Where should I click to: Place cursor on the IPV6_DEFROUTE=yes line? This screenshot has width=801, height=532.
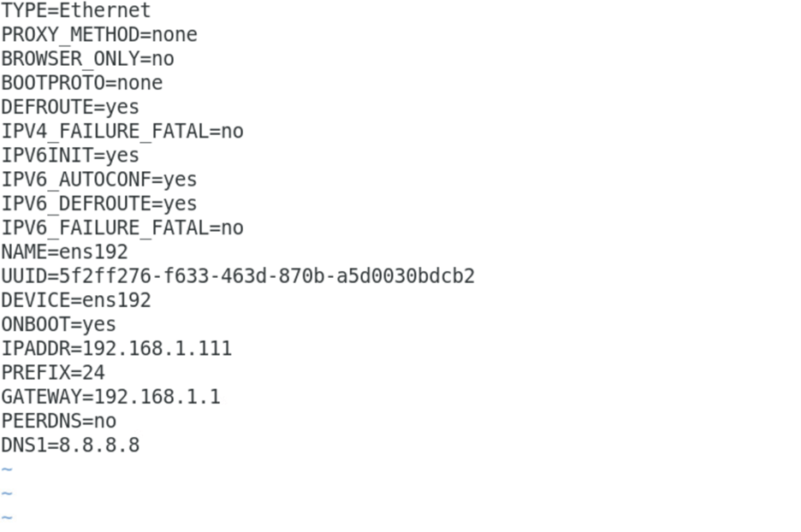98,204
